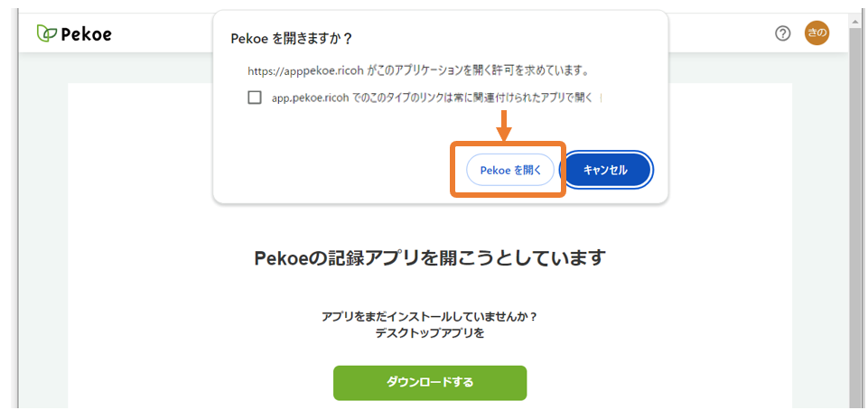Click the green ダウンロードする button
Viewport: 868px width, 410px height.
pos(430,382)
